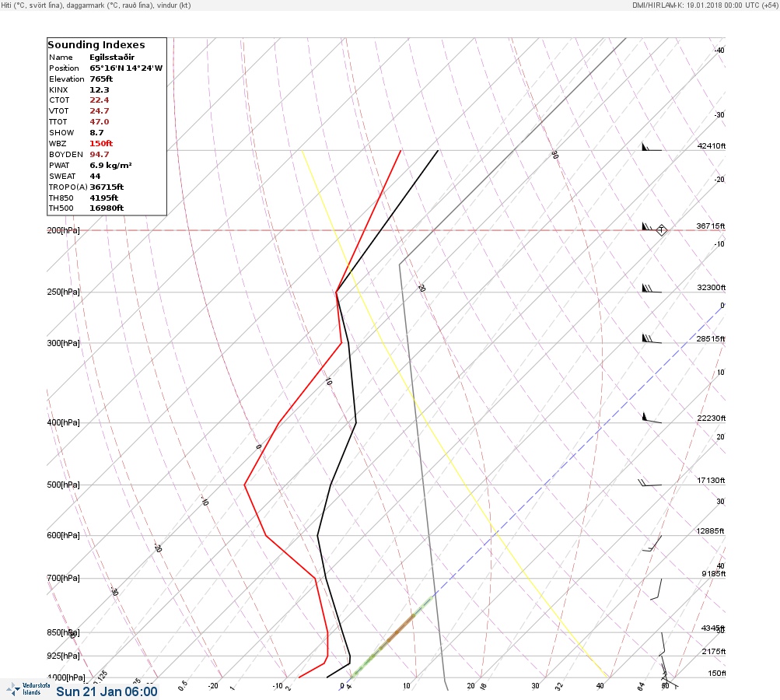Click the WBZ value 150ft in the table
The image size is (780, 700).
(x=101, y=143)
